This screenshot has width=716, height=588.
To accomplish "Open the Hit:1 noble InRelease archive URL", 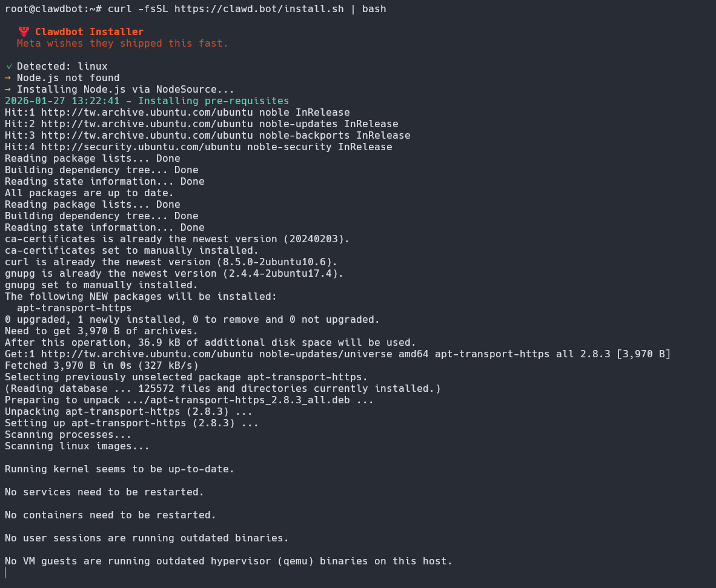I will [147, 113].
